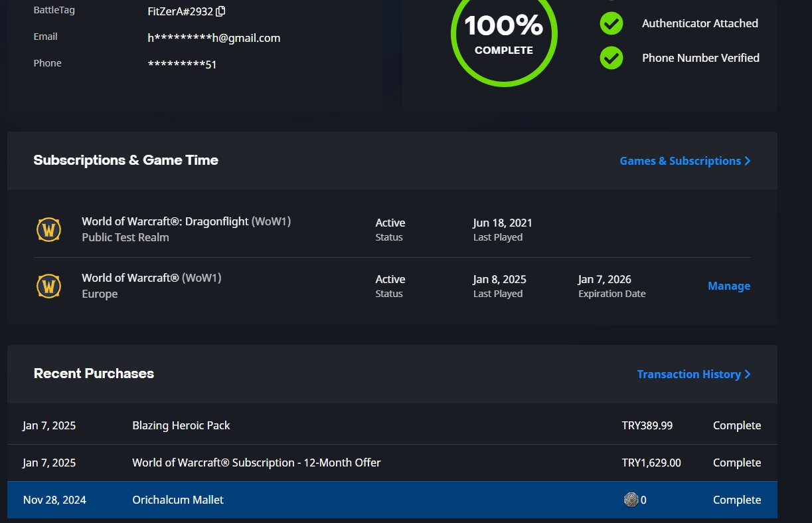812x523 pixels.
Task: Click the World of Warcraft: Dragonflight title
Action: (x=165, y=221)
